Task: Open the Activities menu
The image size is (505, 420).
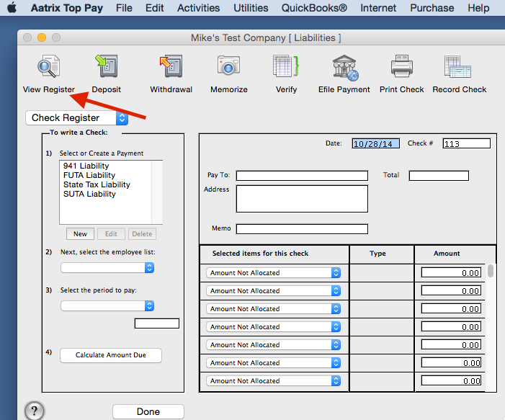Action: 198,8
